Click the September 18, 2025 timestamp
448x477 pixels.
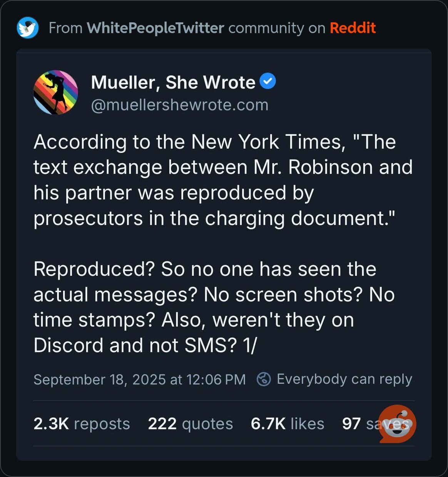[140, 379]
